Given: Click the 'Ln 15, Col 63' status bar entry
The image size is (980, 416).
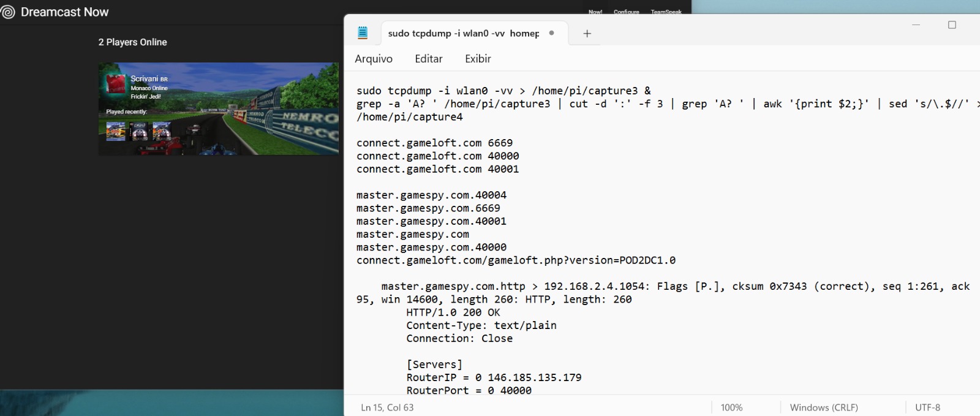Looking at the screenshot, I should (x=387, y=407).
